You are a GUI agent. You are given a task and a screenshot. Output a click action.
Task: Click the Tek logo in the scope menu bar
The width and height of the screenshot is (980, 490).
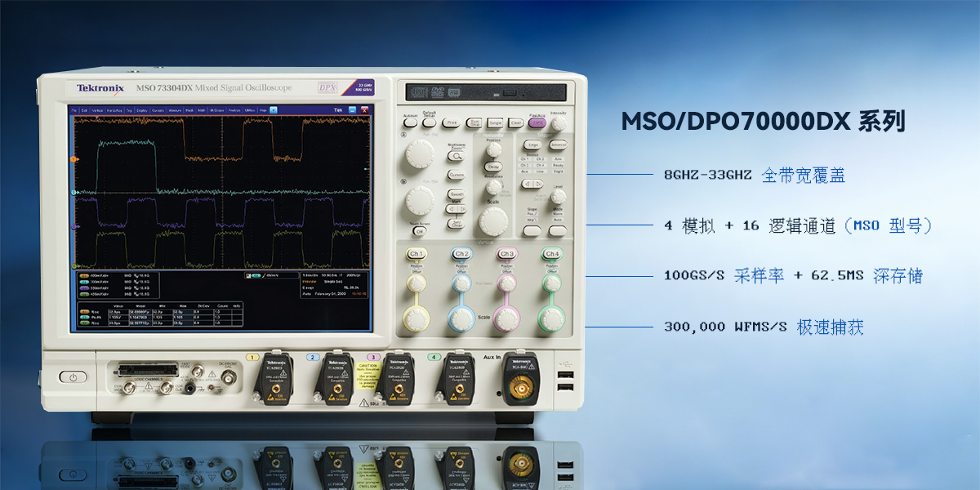pyautogui.click(x=336, y=109)
